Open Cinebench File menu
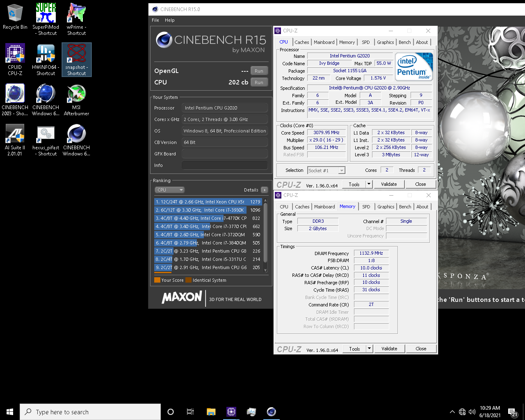525x420 pixels. [x=155, y=20]
